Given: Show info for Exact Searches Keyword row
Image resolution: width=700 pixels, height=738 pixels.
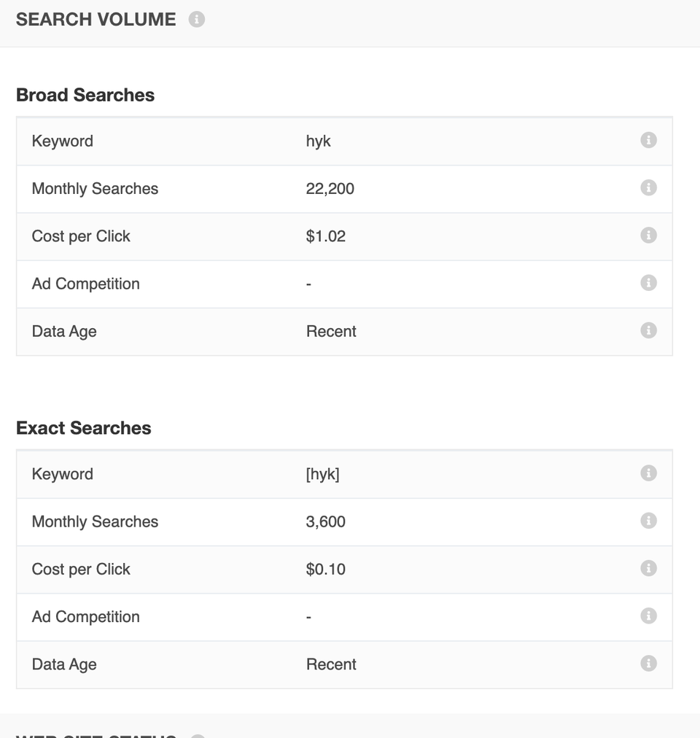Looking at the screenshot, I should tap(648, 473).
